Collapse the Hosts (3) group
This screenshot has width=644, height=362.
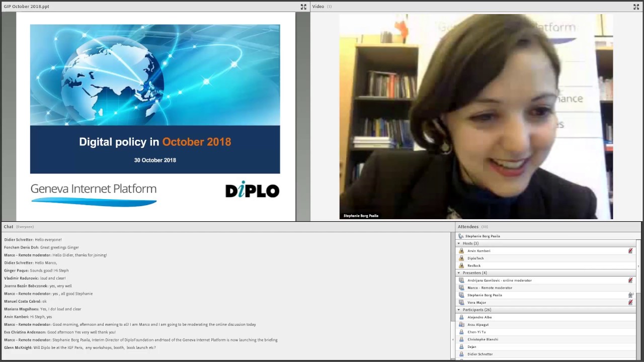(x=458, y=243)
